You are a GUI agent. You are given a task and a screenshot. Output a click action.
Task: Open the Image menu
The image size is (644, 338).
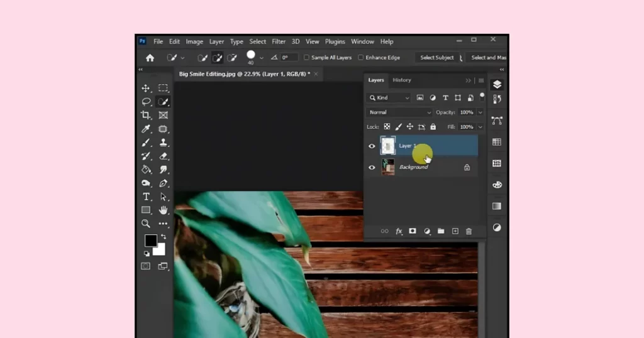pos(194,41)
